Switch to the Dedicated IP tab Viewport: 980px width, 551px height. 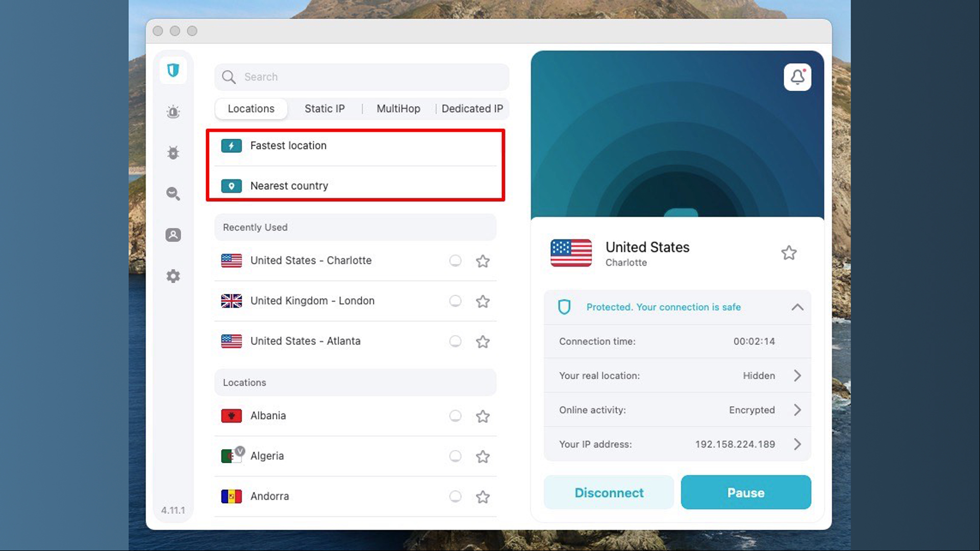click(472, 109)
